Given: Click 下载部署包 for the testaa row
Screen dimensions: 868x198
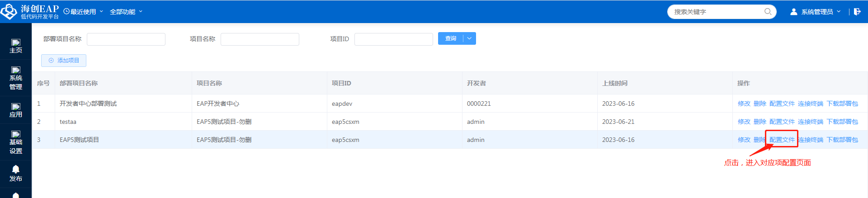Looking at the screenshot, I should click(x=842, y=122).
